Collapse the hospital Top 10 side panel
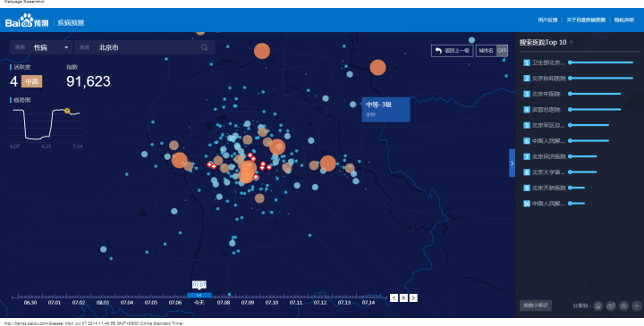Viewport: 644px width, 326px height. click(x=513, y=163)
